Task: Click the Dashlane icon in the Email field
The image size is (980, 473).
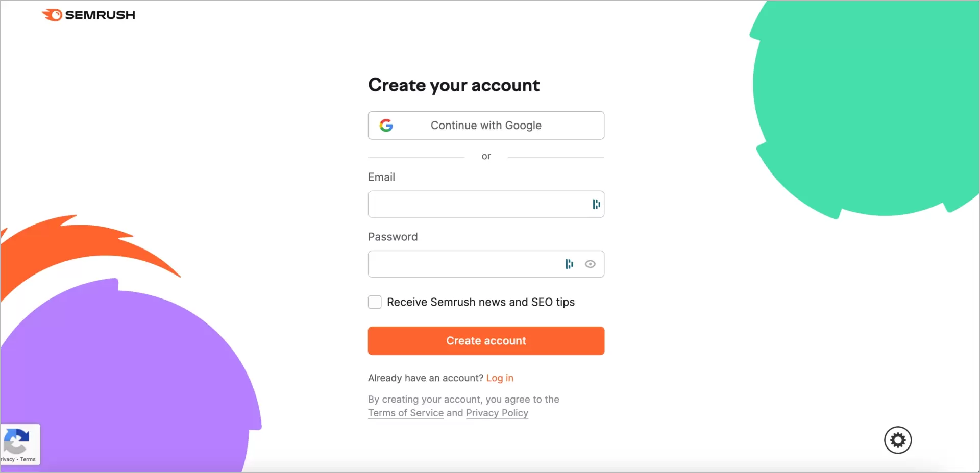Action: (x=596, y=204)
